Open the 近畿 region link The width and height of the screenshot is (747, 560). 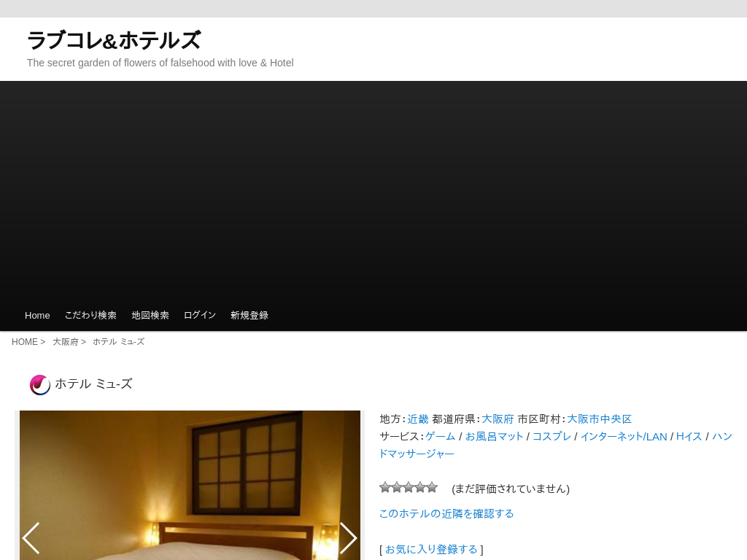[x=418, y=419]
